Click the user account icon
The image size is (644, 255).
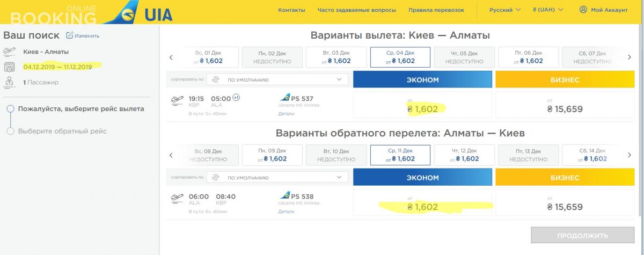click(583, 10)
